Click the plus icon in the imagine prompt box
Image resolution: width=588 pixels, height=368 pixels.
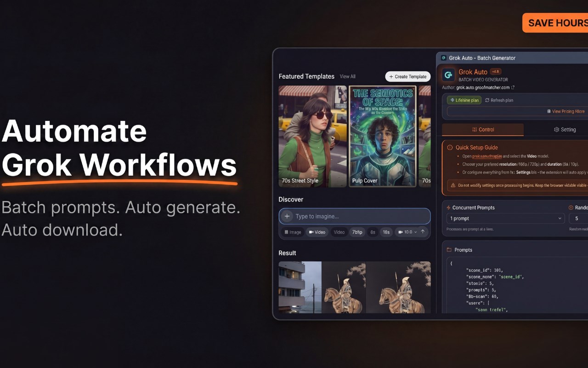tap(287, 216)
